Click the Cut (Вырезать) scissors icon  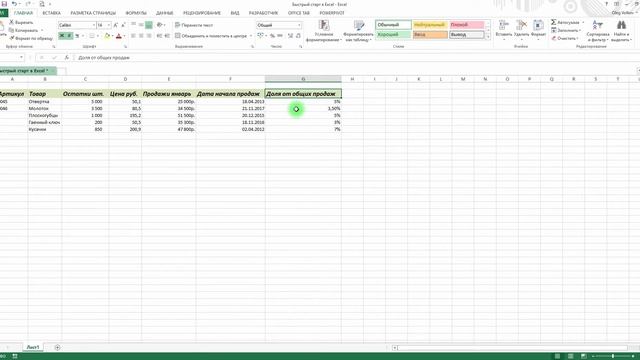point(11,22)
